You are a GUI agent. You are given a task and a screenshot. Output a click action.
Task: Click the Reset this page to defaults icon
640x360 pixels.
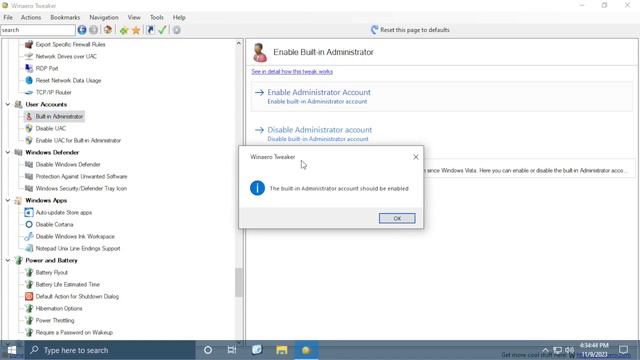coord(374,30)
